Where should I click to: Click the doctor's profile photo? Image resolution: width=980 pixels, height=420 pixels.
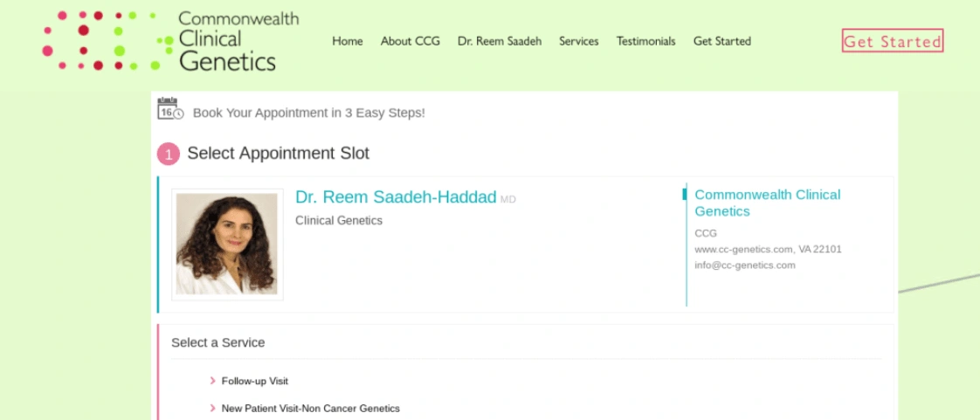coord(227,244)
